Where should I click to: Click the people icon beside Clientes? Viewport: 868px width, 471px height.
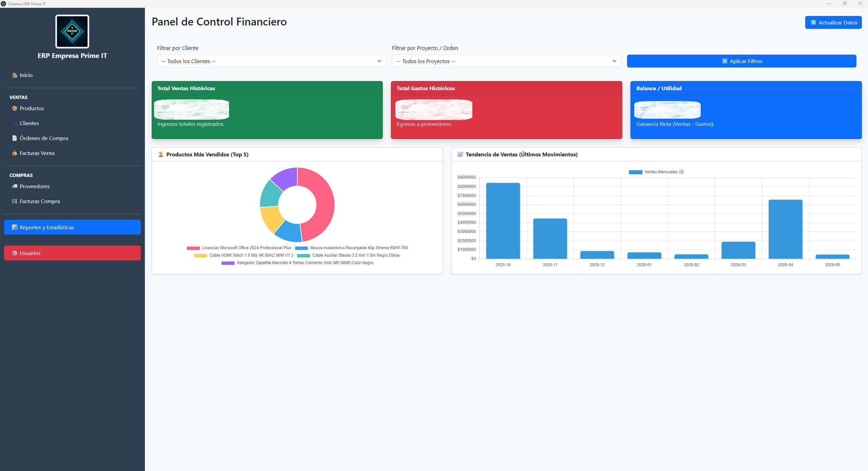(x=15, y=123)
